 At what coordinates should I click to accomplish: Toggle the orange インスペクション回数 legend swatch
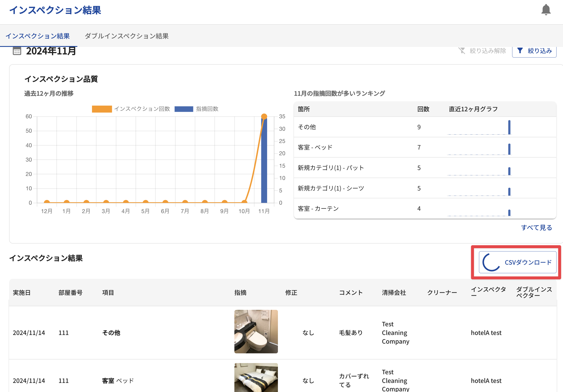pos(102,109)
